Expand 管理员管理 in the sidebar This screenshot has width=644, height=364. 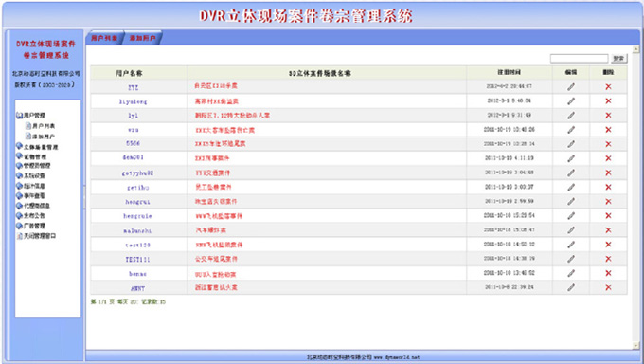19,166
